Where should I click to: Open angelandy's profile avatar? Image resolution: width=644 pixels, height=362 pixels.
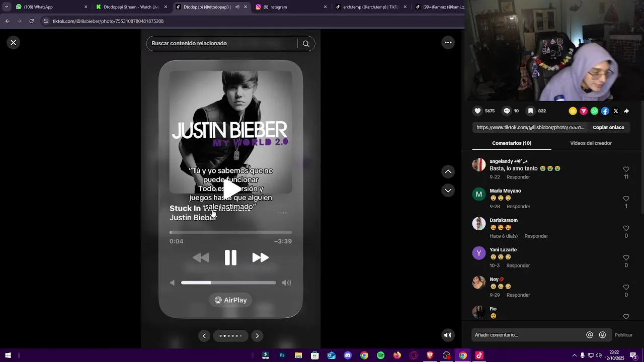pyautogui.click(x=479, y=165)
